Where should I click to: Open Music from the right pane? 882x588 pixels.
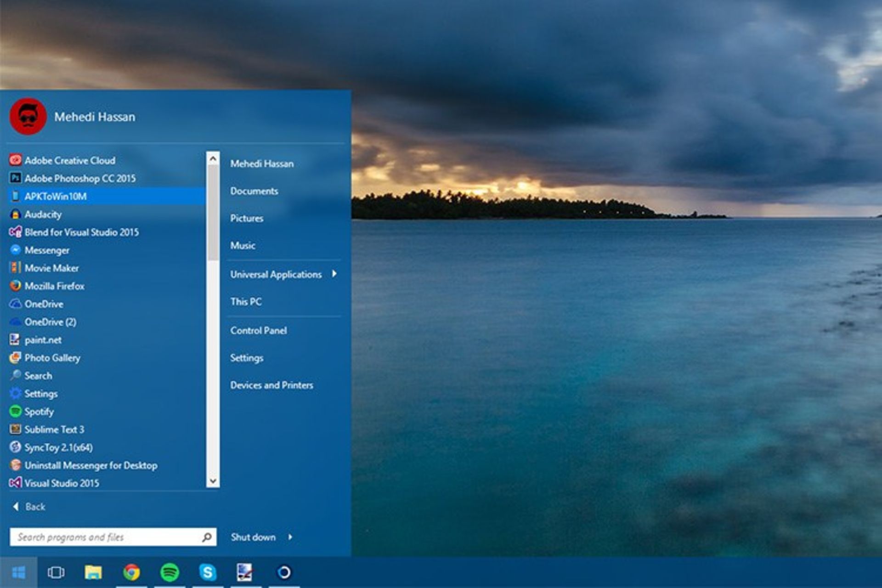(x=243, y=245)
